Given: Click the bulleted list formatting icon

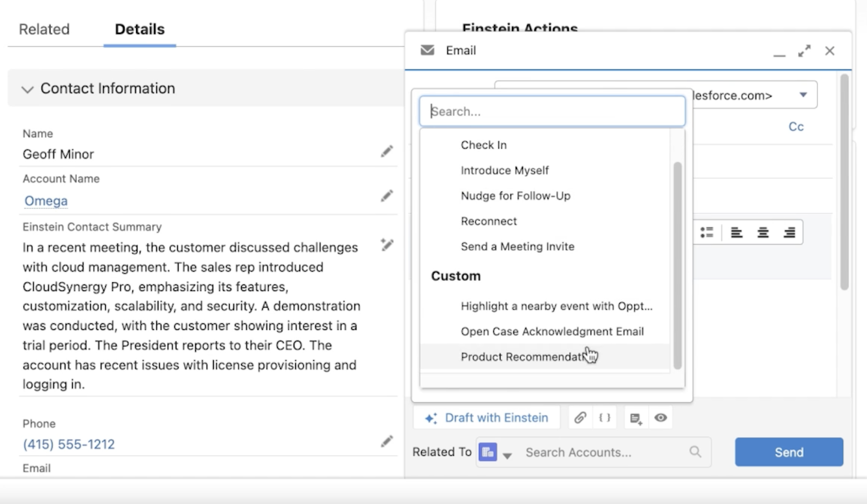Looking at the screenshot, I should [x=707, y=233].
